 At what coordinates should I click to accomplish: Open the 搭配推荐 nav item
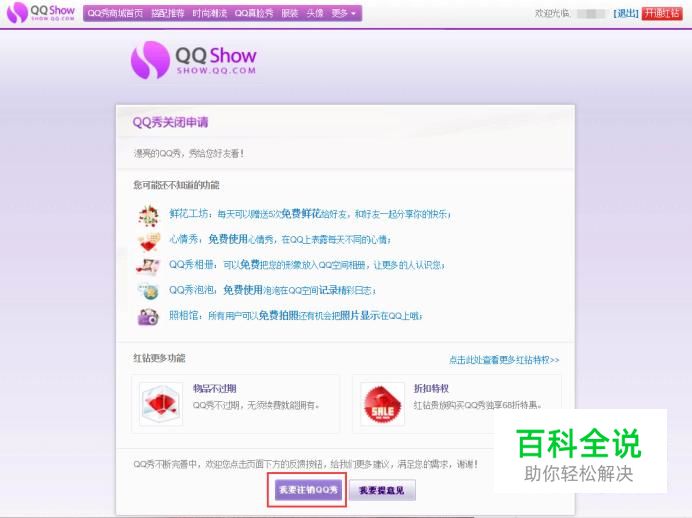pyautogui.click(x=168, y=13)
